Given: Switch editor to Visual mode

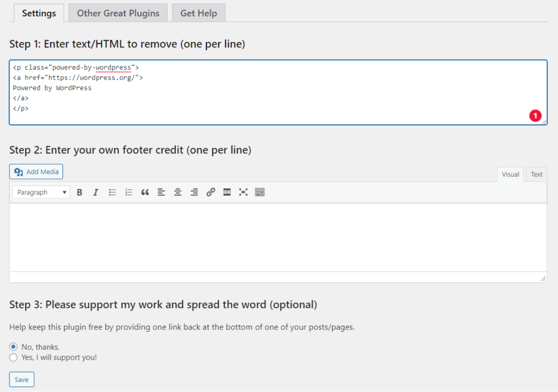Looking at the screenshot, I should [511, 175].
